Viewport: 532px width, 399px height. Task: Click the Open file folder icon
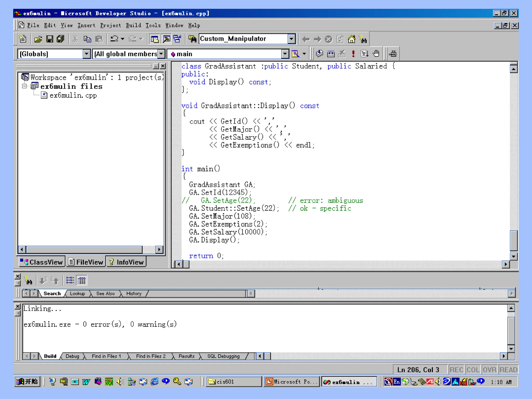(x=38, y=39)
